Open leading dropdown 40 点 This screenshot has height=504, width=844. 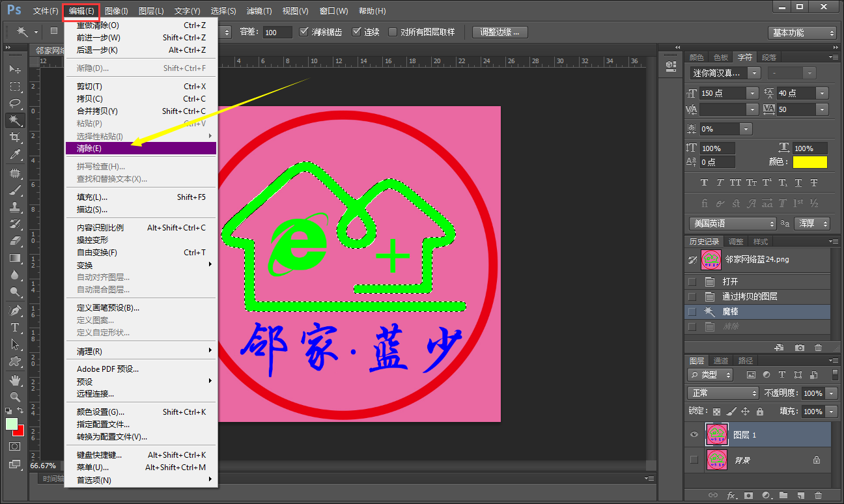[x=822, y=93]
